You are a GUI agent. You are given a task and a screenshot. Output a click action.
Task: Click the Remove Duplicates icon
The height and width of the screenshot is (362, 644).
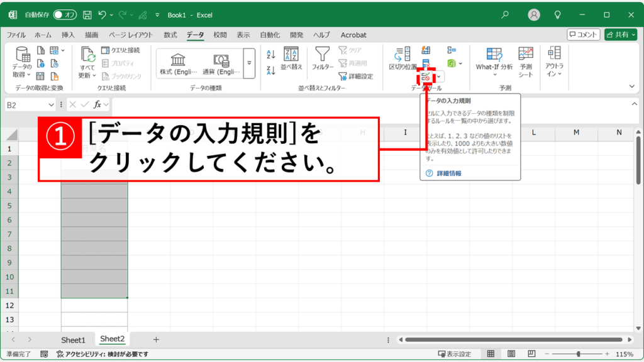426,63
